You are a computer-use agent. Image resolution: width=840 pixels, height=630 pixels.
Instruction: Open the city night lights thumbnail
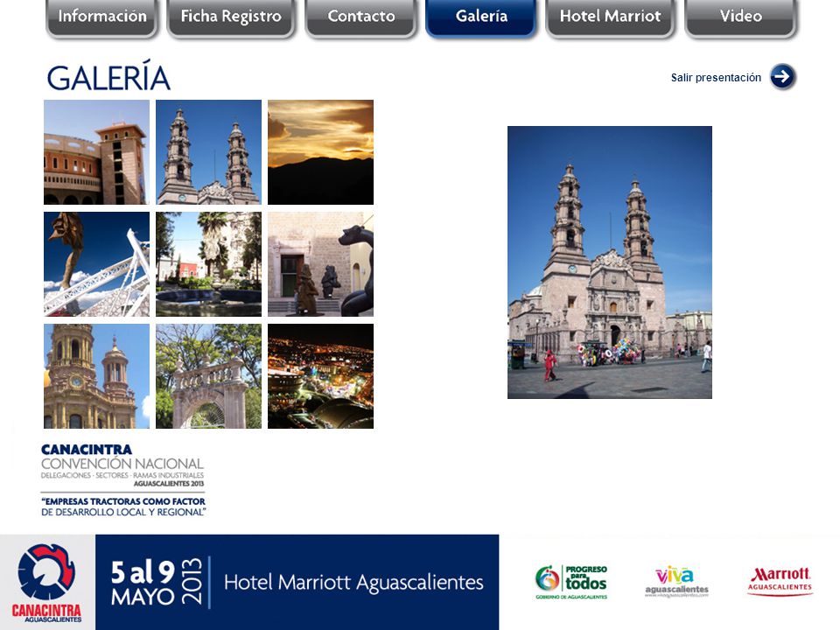[x=320, y=376]
